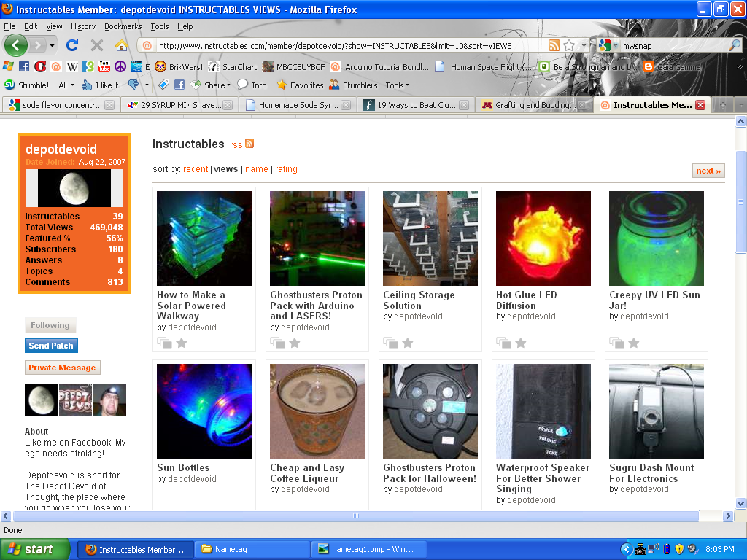Open the RSS feed icon in the address bar
The width and height of the screenshot is (747, 560).
(554, 45)
